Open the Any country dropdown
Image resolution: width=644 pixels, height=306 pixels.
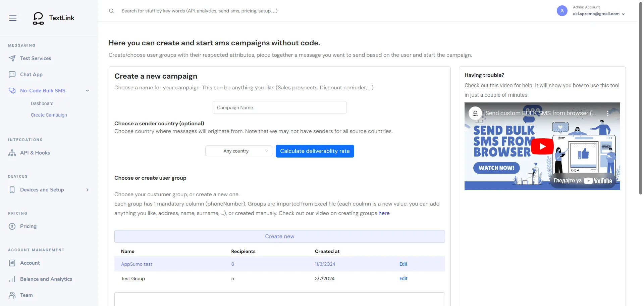pos(238,151)
